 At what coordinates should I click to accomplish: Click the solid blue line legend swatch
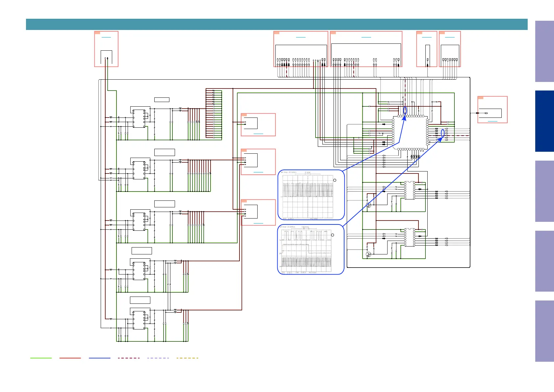pyautogui.click(x=100, y=358)
